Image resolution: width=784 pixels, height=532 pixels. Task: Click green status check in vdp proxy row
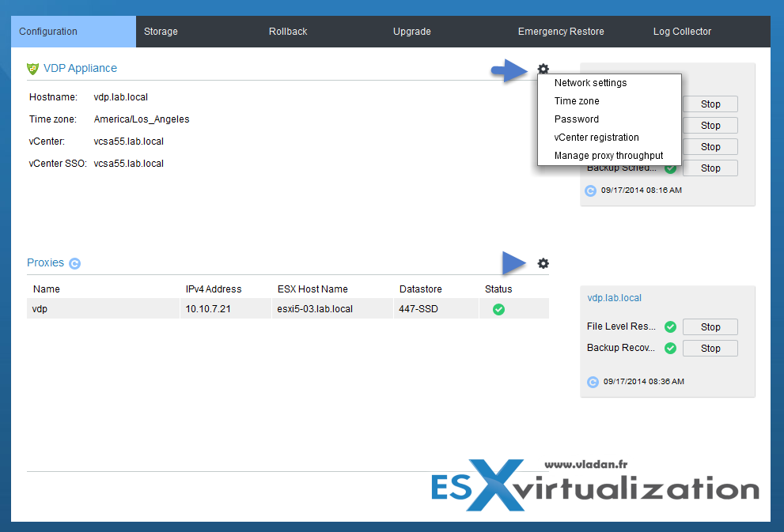click(x=498, y=309)
